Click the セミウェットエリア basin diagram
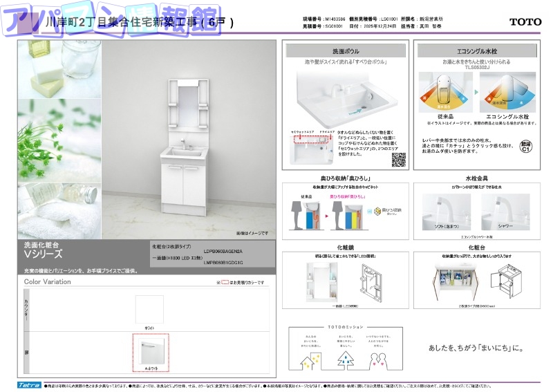 coord(312,148)
